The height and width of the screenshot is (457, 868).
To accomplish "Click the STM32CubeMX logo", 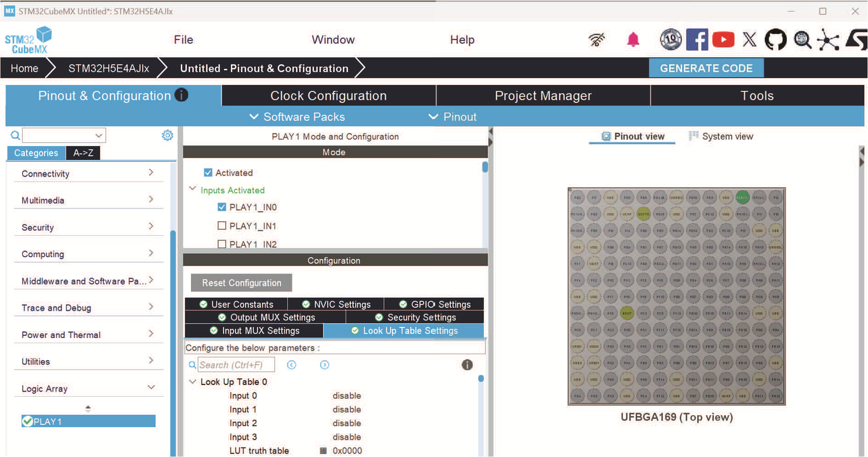I will (x=28, y=40).
